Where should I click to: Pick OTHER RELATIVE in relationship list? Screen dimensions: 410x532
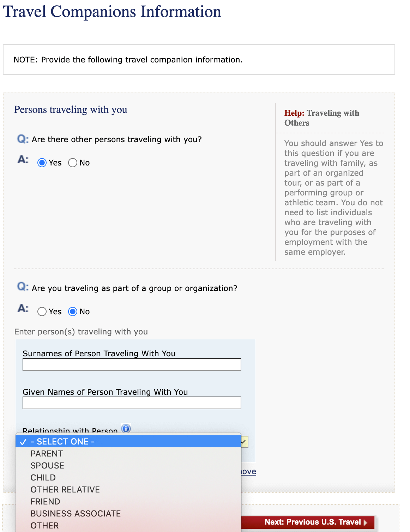(x=65, y=490)
